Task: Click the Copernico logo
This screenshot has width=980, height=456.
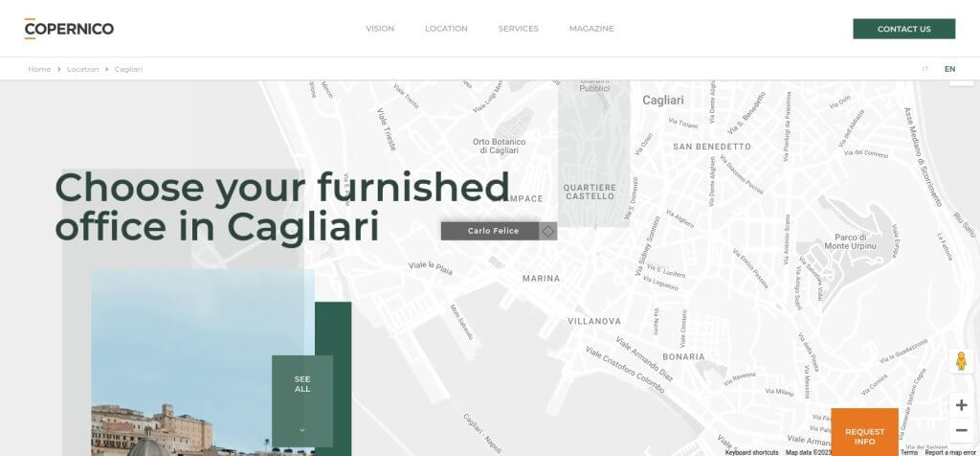Action: (x=69, y=29)
